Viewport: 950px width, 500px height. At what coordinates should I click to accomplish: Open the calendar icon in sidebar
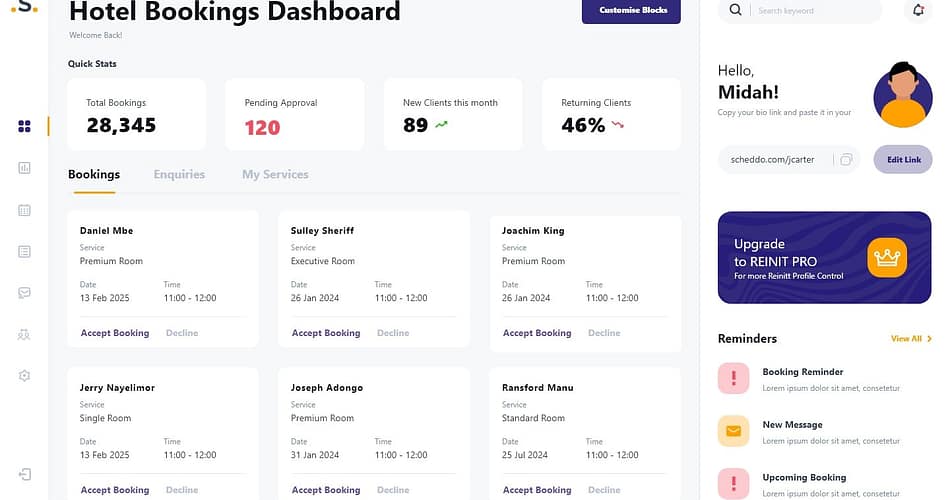point(24,210)
